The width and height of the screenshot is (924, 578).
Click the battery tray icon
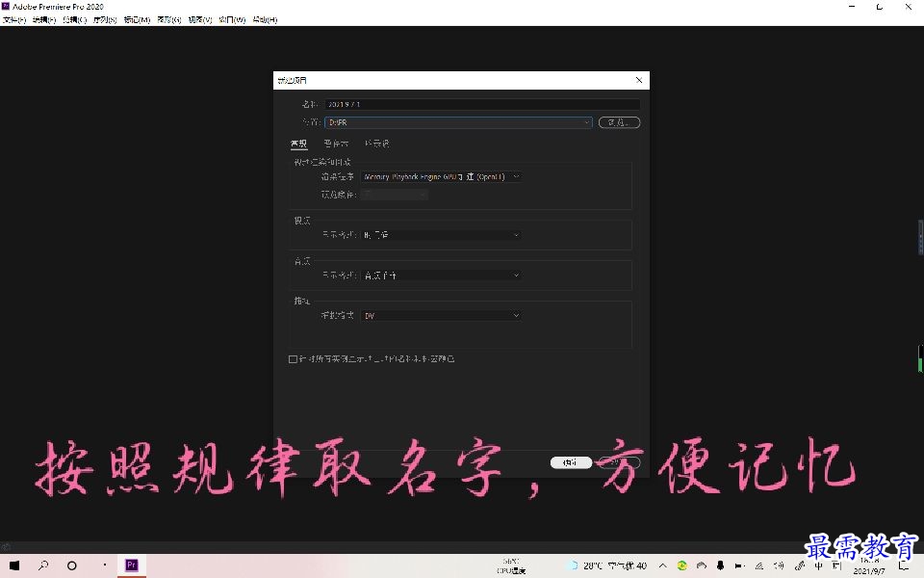tap(739, 565)
